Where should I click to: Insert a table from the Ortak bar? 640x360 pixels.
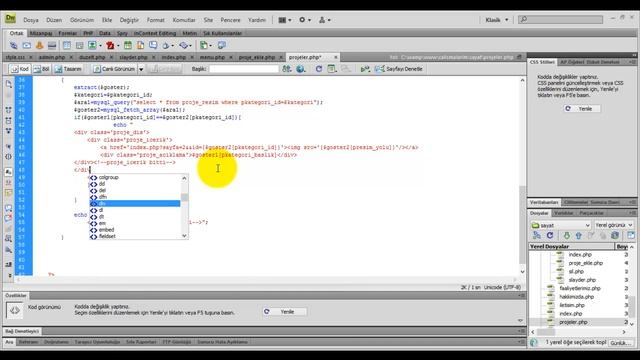pyautogui.click(x=67, y=45)
